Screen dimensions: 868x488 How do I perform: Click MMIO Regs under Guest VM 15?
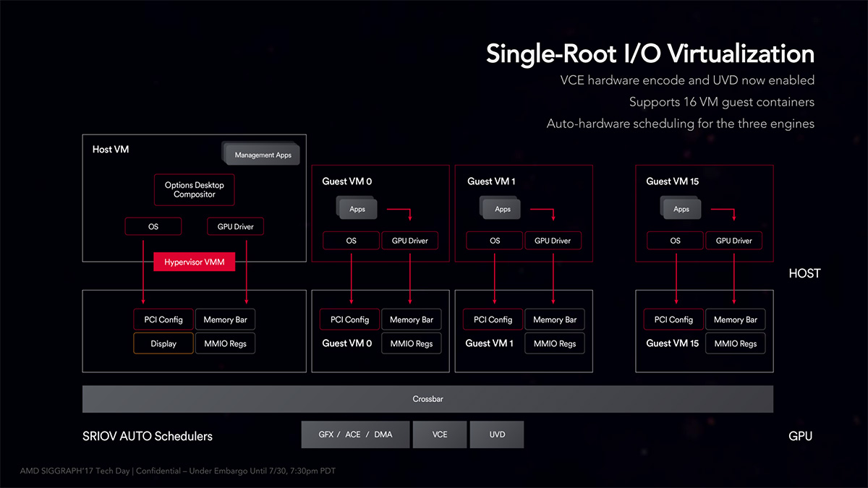[x=736, y=343]
